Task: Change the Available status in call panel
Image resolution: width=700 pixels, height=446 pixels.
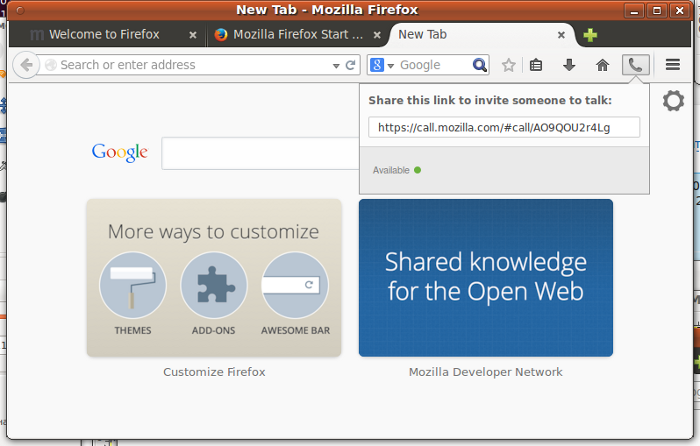Action: pos(397,170)
